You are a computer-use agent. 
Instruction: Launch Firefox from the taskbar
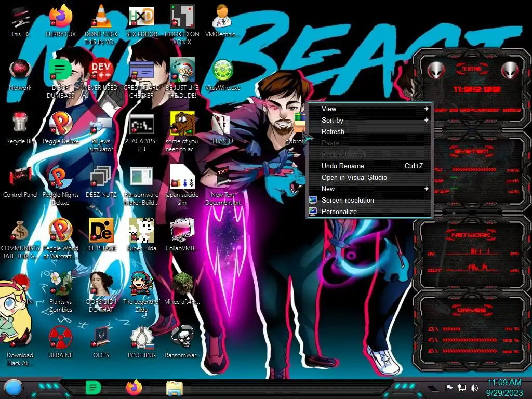click(x=134, y=388)
